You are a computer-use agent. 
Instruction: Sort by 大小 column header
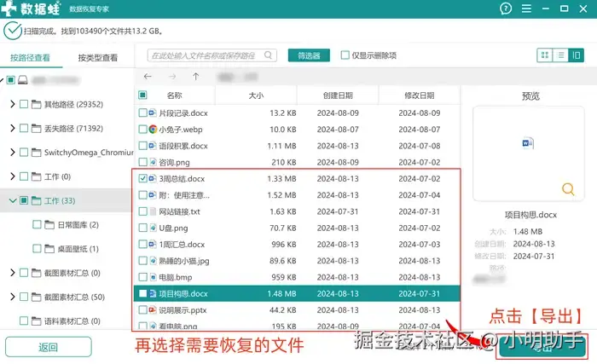[256, 95]
